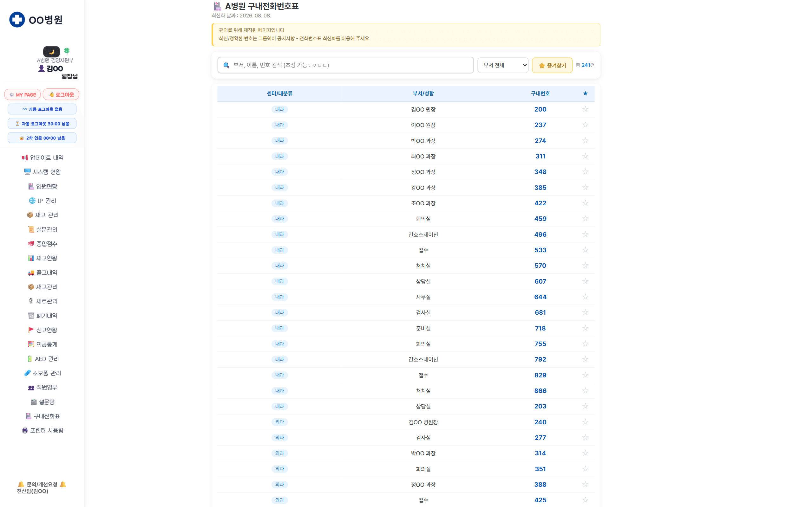This screenshot has width=812, height=507.
Task: Open 프린터 사용량 printer menu
Action: click(x=42, y=430)
